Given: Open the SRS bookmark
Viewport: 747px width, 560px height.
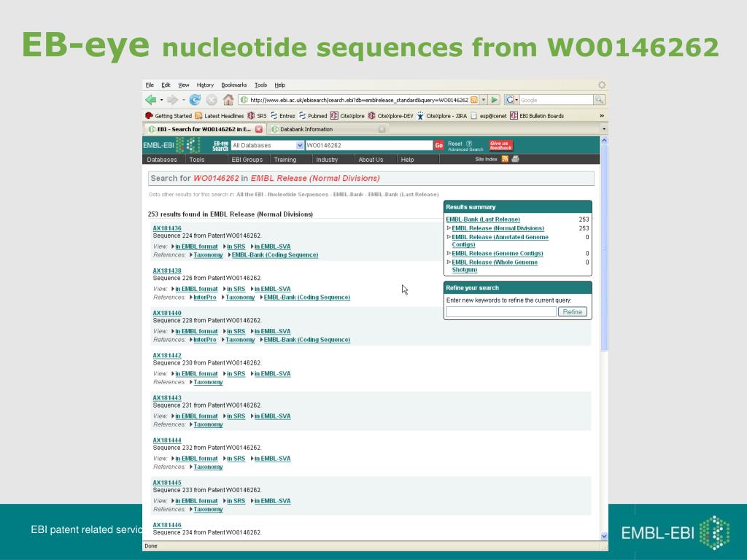Looking at the screenshot, I should coord(257,116).
